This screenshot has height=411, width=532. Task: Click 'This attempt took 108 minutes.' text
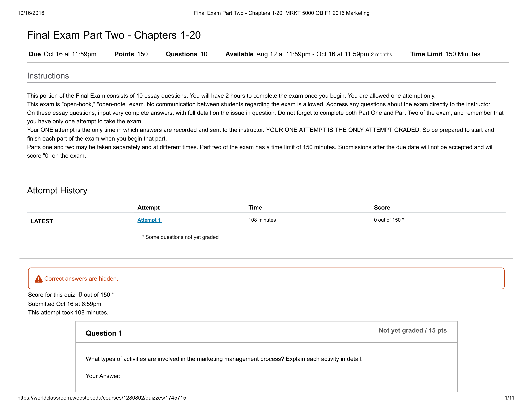coord(68,312)
